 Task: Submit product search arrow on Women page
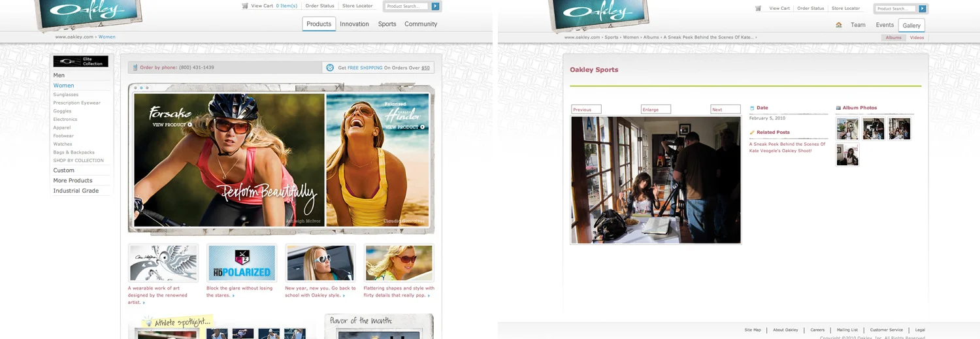tap(436, 6)
